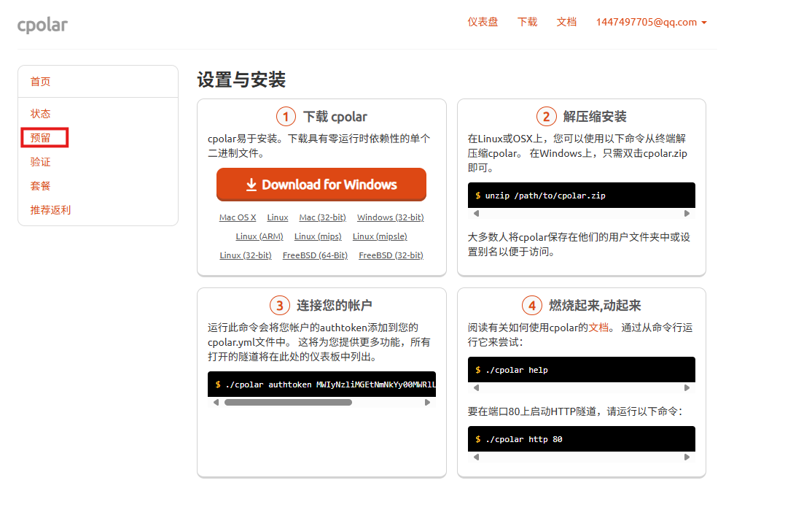The width and height of the screenshot is (812, 526).
Task: Download the Linux (32-bit) build
Action: click(x=246, y=255)
